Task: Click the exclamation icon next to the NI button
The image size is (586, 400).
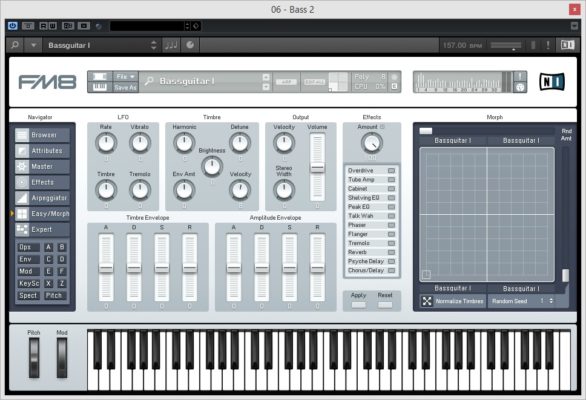Action: (548, 45)
